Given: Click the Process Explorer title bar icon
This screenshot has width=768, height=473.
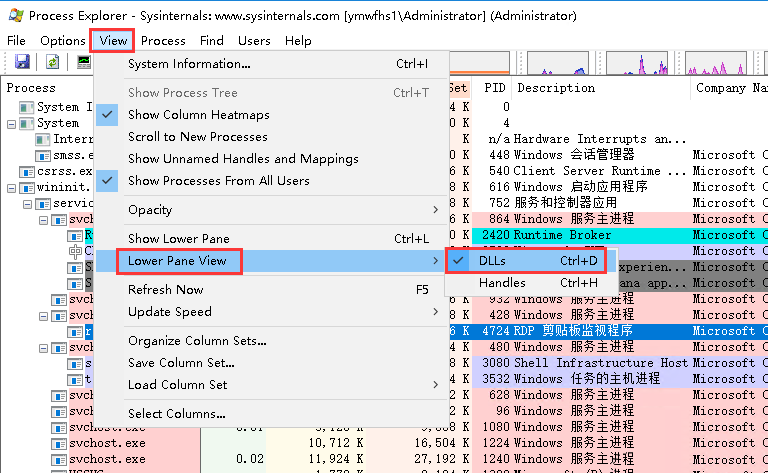Looking at the screenshot, I should 16,15.
